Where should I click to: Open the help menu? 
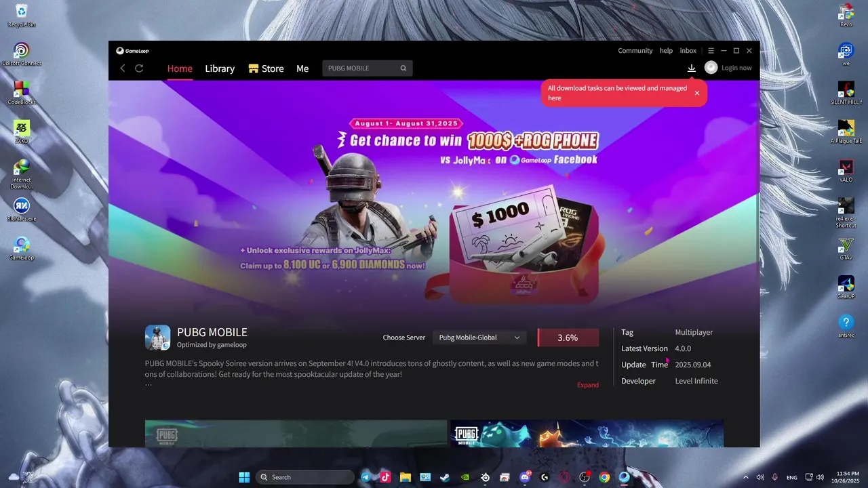666,51
